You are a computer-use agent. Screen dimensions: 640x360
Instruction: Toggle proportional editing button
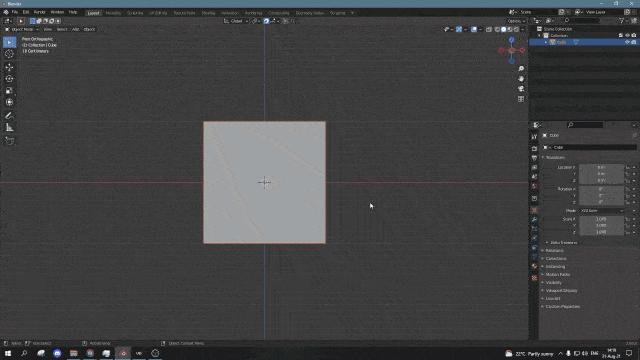[x=286, y=21]
